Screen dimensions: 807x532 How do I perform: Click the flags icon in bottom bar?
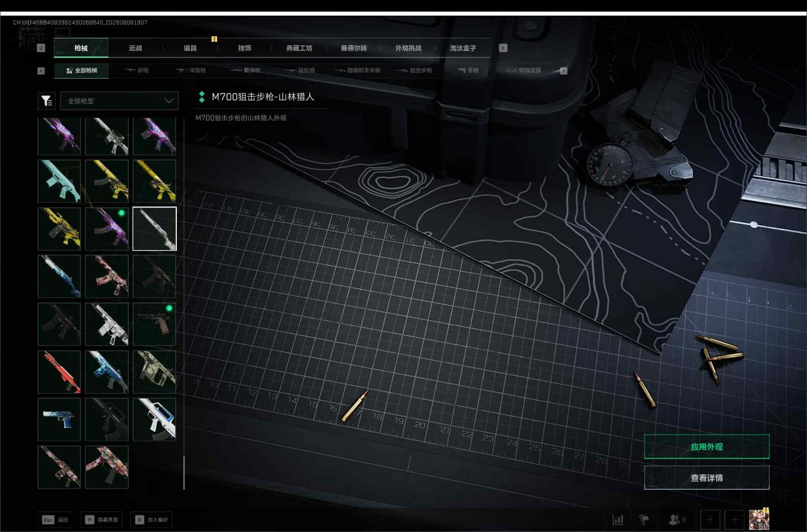pos(644,519)
